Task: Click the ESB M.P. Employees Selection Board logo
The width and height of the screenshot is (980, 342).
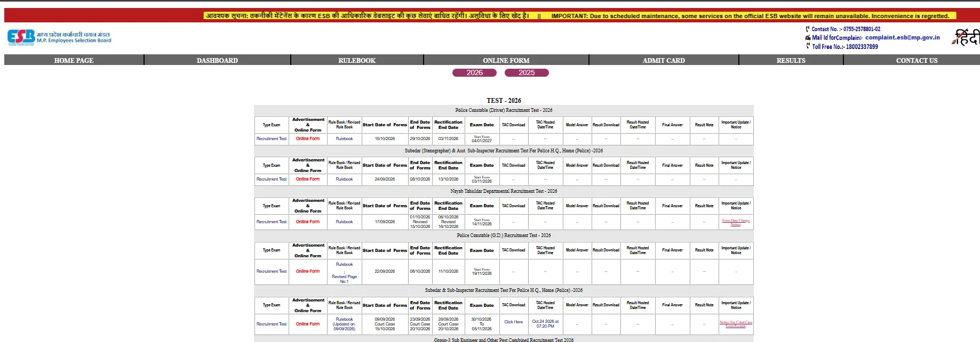Action: tap(59, 37)
